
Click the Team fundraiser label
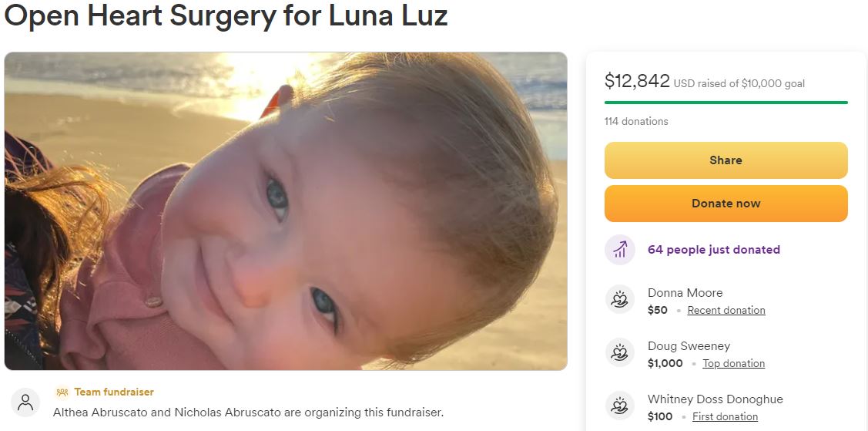pyautogui.click(x=114, y=392)
